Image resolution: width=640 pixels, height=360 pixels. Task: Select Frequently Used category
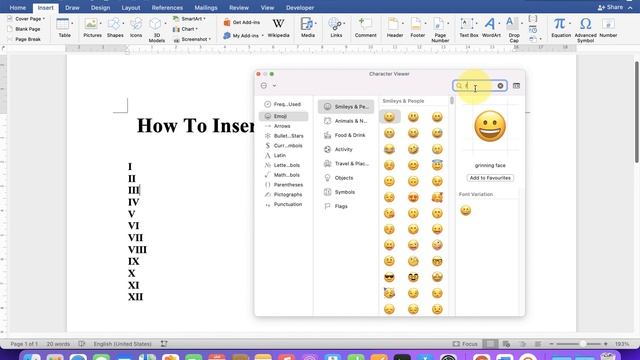tap(283, 104)
